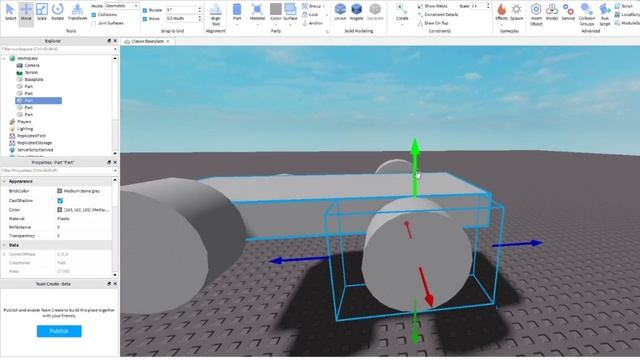Click the Publish button
640x360 pixels.
pyautogui.click(x=59, y=331)
